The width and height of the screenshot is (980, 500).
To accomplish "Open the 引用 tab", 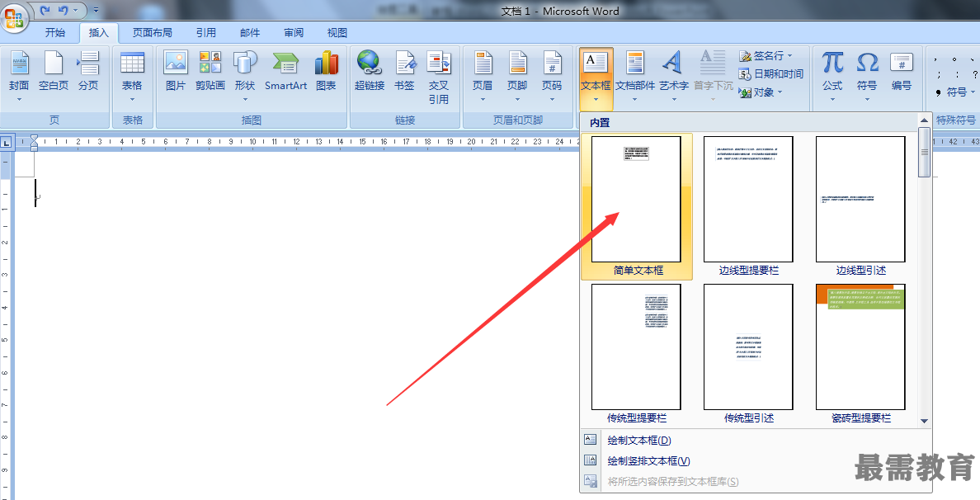I will point(205,32).
